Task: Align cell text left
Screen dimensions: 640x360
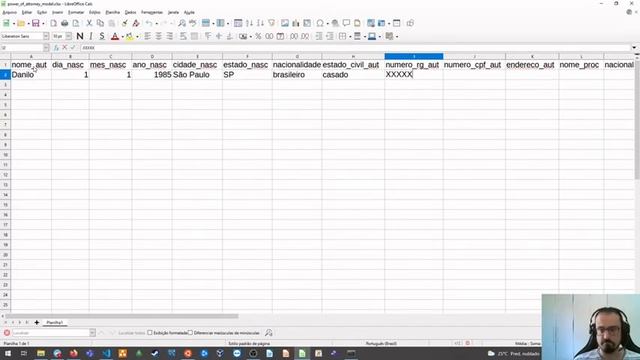Action: tap(147, 36)
